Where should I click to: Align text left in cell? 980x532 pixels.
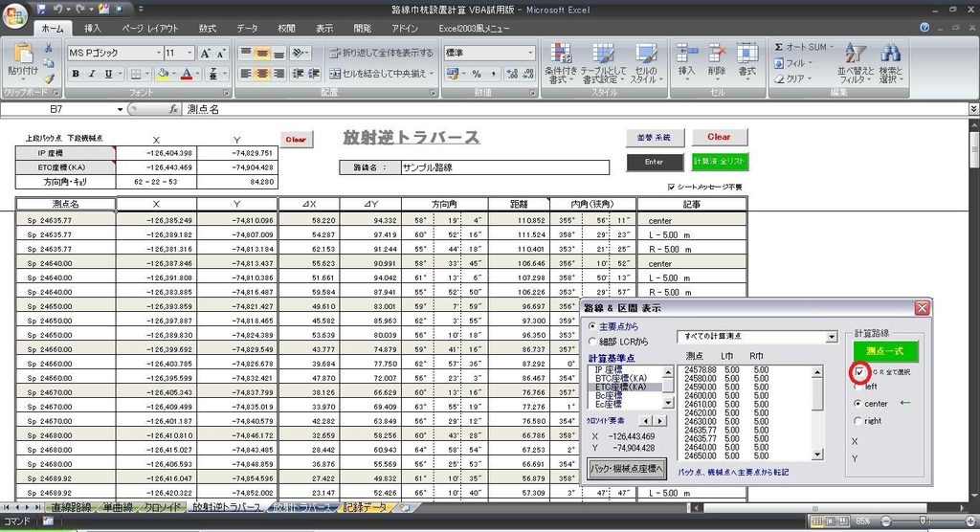pyautogui.click(x=246, y=74)
